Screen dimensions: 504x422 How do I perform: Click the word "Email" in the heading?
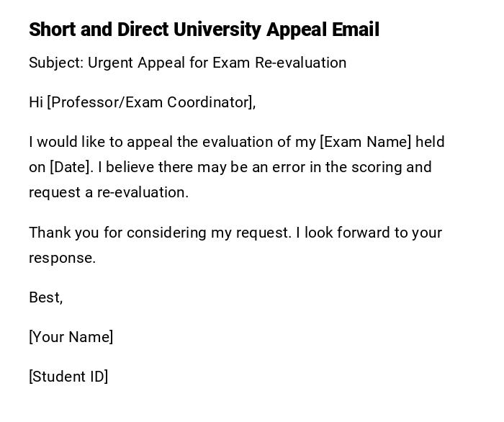tap(355, 30)
